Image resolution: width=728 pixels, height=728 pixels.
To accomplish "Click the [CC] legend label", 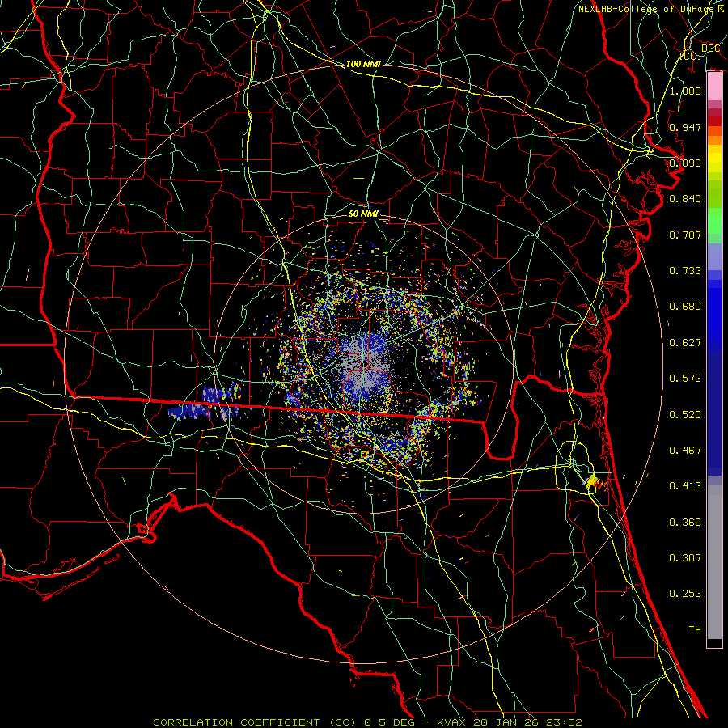I will click(691, 56).
